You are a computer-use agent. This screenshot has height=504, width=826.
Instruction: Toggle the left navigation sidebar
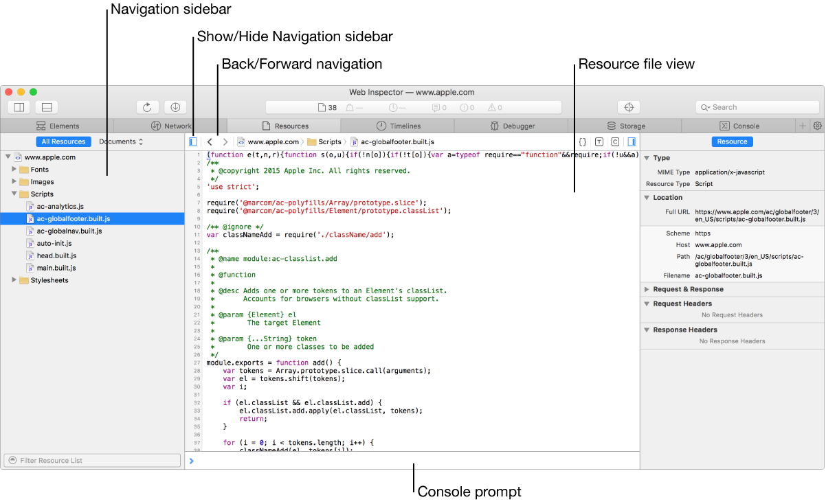point(193,142)
